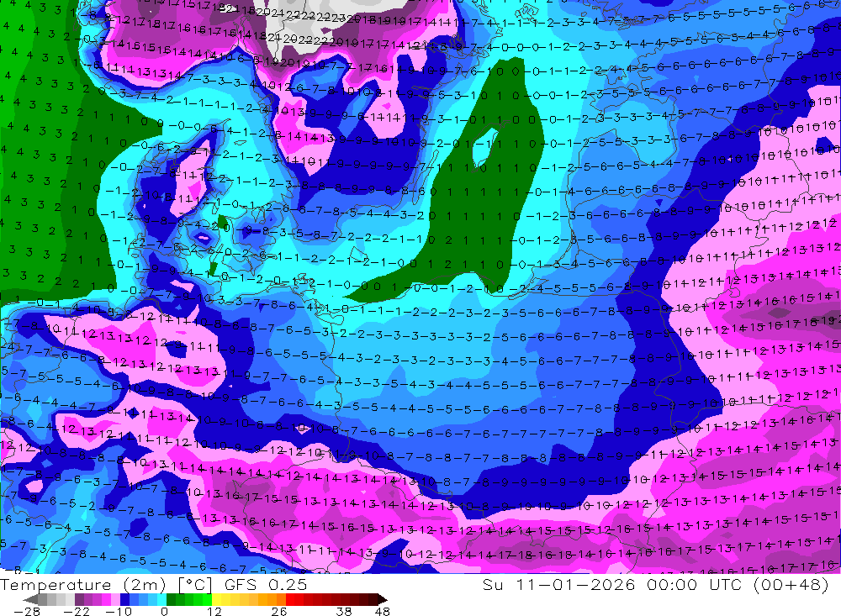This screenshot has width=841, height=616.
Task: Click the bright red swatch in the temperature legend
Action: click(x=290, y=599)
